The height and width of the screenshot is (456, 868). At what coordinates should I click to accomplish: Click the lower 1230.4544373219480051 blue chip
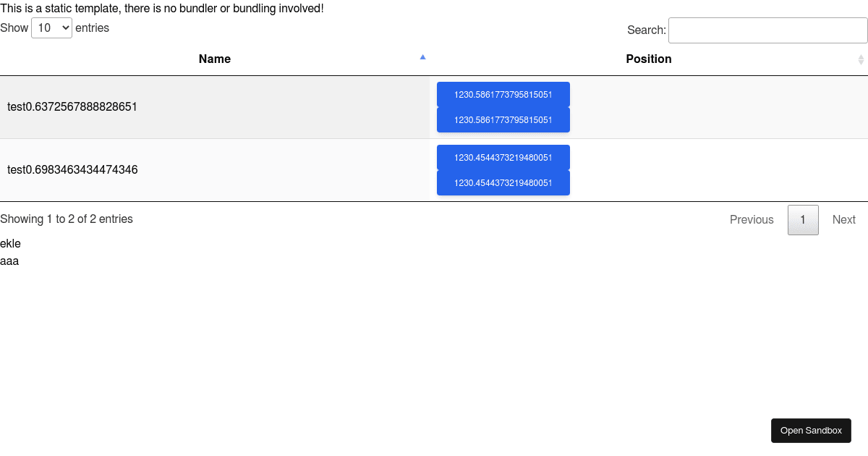point(503,182)
